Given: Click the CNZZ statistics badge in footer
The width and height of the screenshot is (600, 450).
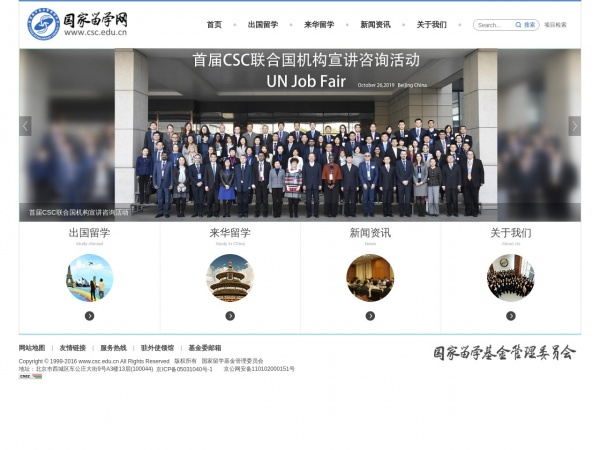Looking at the screenshot, I should pyautogui.click(x=31, y=377).
